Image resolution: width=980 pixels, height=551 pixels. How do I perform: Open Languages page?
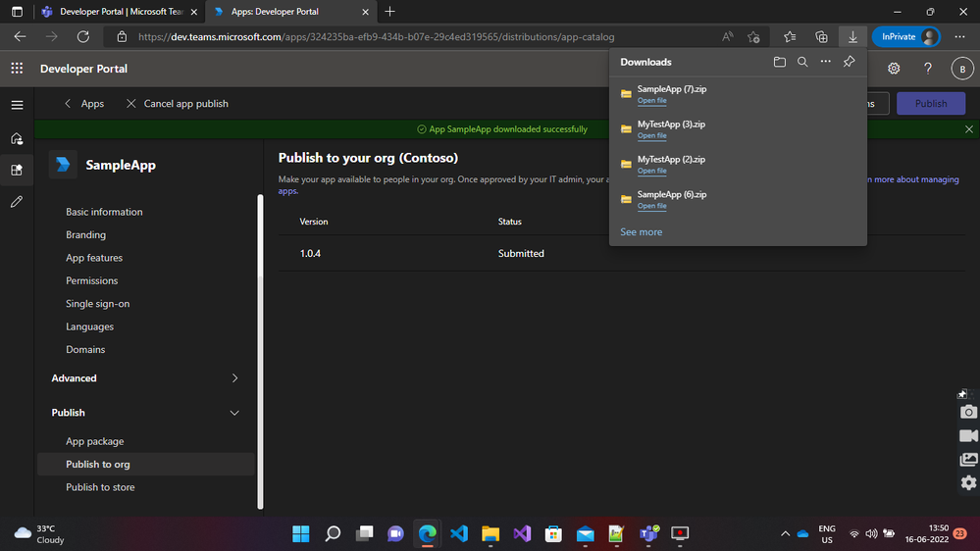click(89, 326)
